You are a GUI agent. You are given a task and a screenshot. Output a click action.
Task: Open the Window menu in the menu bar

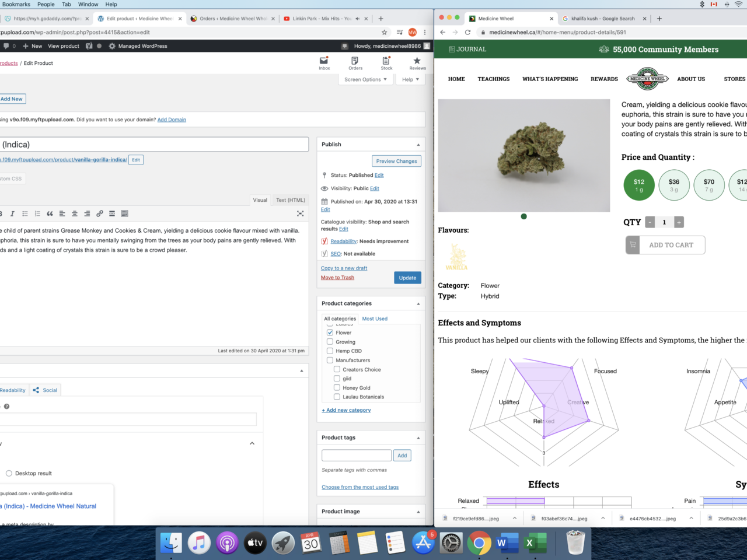(x=88, y=4)
